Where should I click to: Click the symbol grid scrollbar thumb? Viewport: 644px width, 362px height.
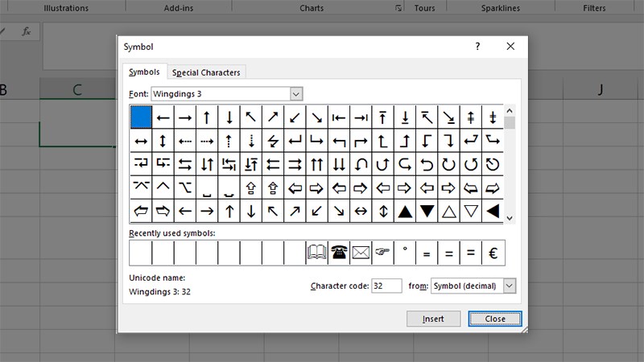510,123
